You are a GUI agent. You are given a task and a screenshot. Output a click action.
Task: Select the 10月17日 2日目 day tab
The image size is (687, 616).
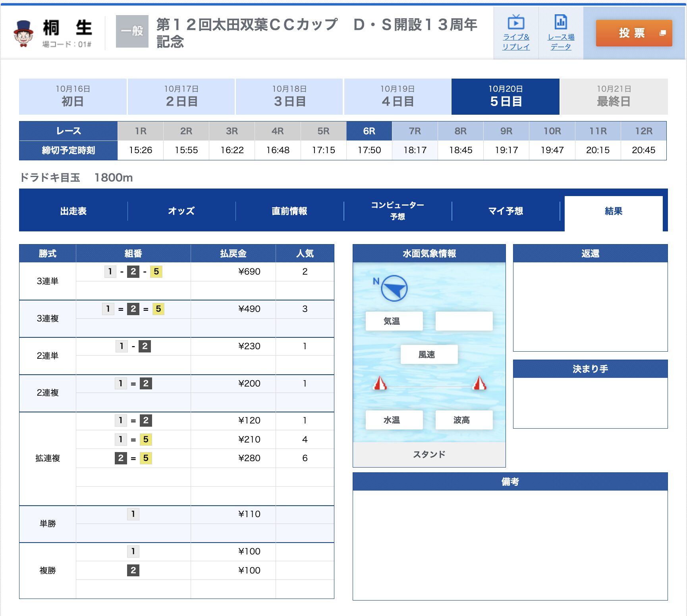pos(181,96)
